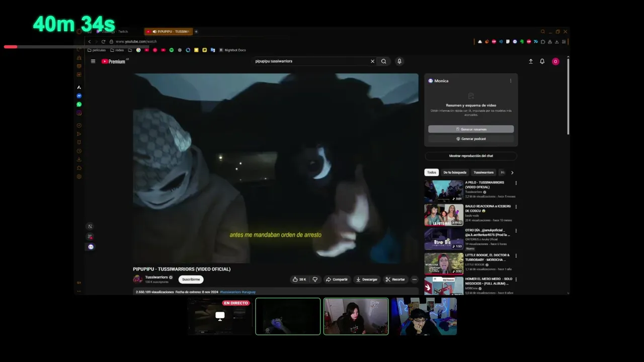The height and width of the screenshot is (362, 644).
Task: Open options menu for 'LITTLE BOOGIE' video
Action: click(x=516, y=255)
